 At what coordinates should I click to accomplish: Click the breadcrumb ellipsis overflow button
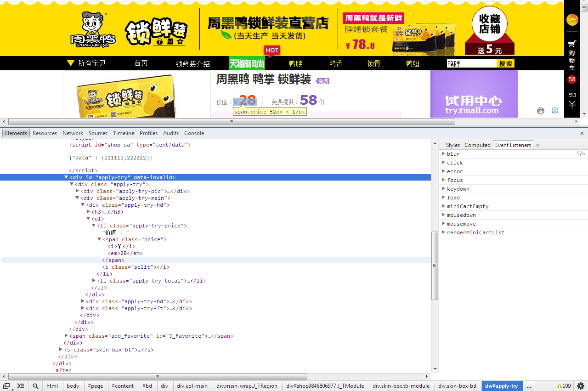(529, 386)
